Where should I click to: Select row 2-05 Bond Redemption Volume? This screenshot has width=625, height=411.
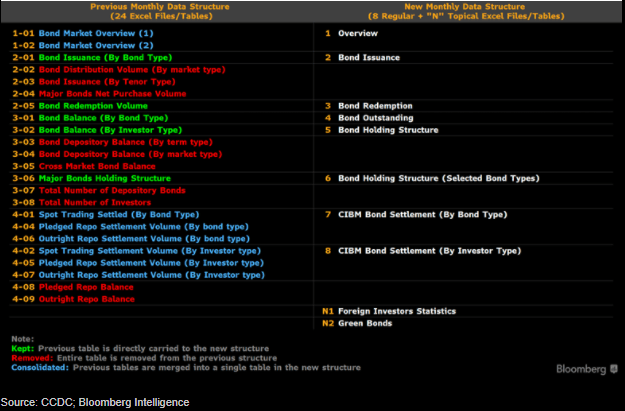(80, 106)
